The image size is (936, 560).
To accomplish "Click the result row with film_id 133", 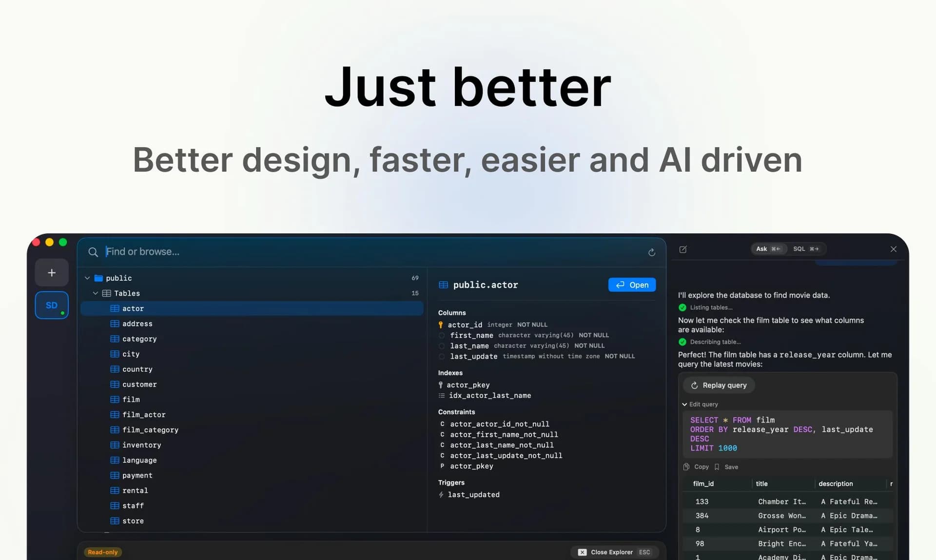I will [x=787, y=502].
